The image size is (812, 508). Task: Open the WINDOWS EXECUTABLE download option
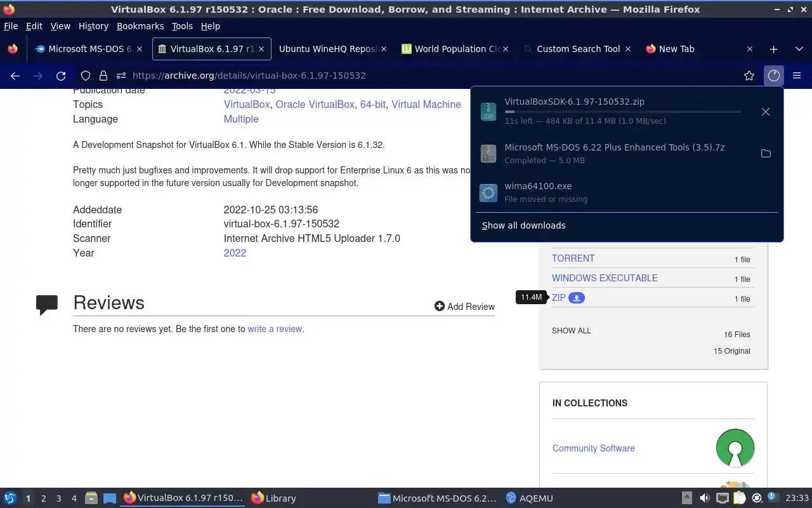pyautogui.click(x=605, y=278)
